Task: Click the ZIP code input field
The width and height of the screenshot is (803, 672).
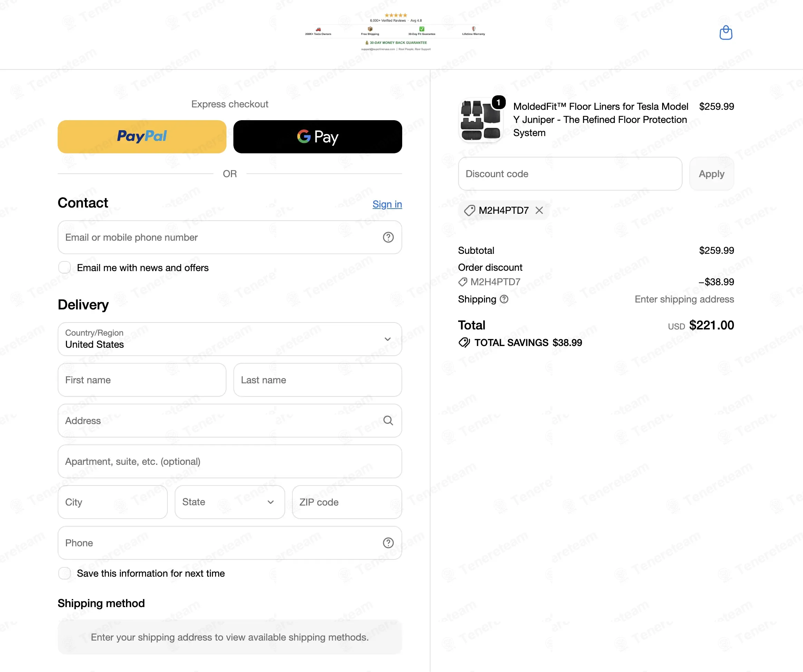Action: pyautogui.click(x=347, y=502)
